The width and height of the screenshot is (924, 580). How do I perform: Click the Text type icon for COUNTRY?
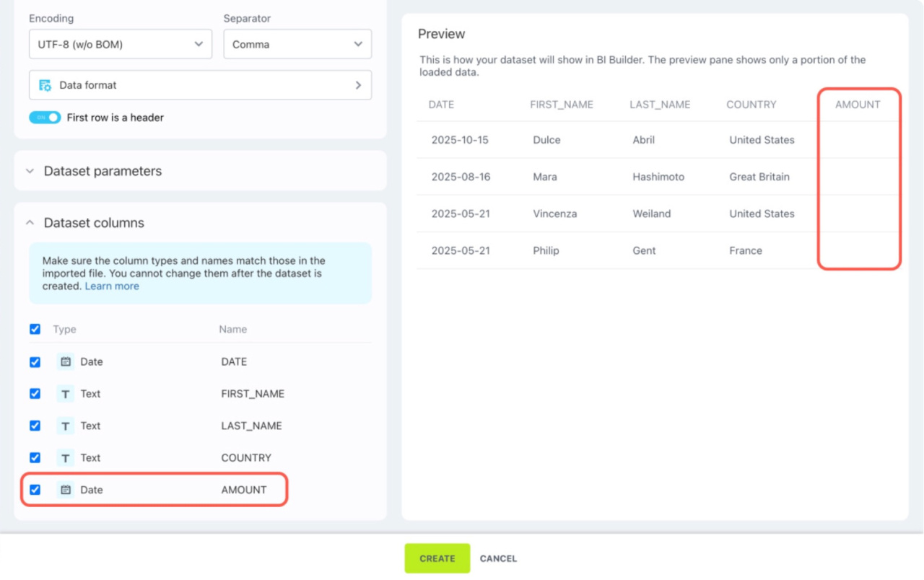point(66,458)
